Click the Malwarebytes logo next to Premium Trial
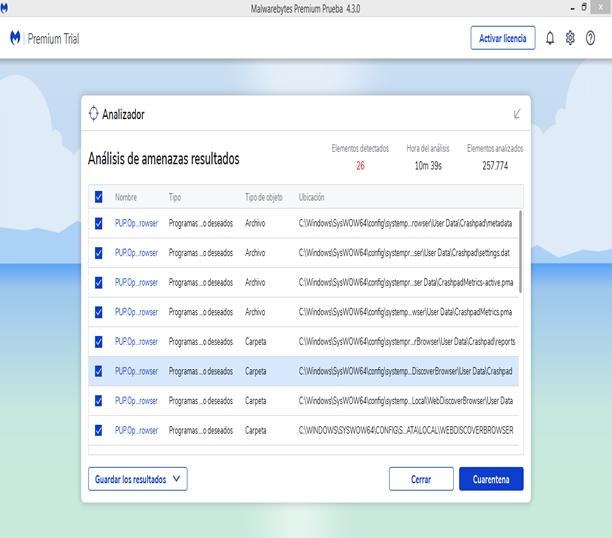Viewport: 612px width, 538px height. (15, 38)
